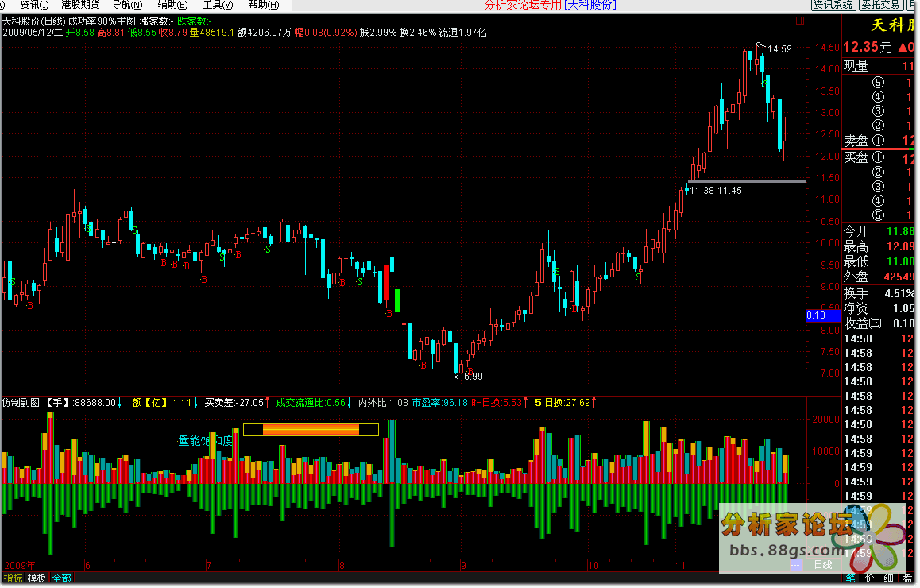Click month 9 on the time axis
The width and height of the screenshot is (920, 588).
point(463,566)
